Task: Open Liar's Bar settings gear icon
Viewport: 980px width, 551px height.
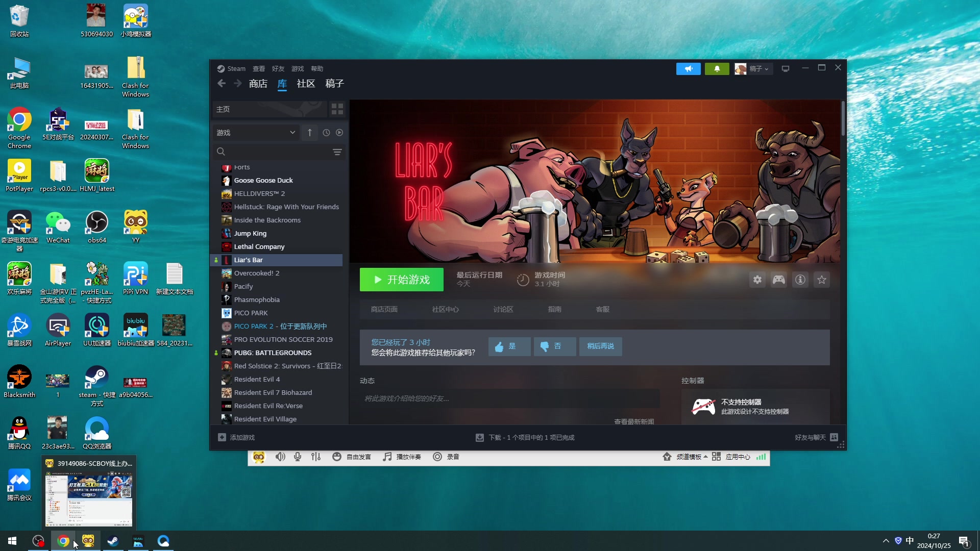Action: click(757, 280)
